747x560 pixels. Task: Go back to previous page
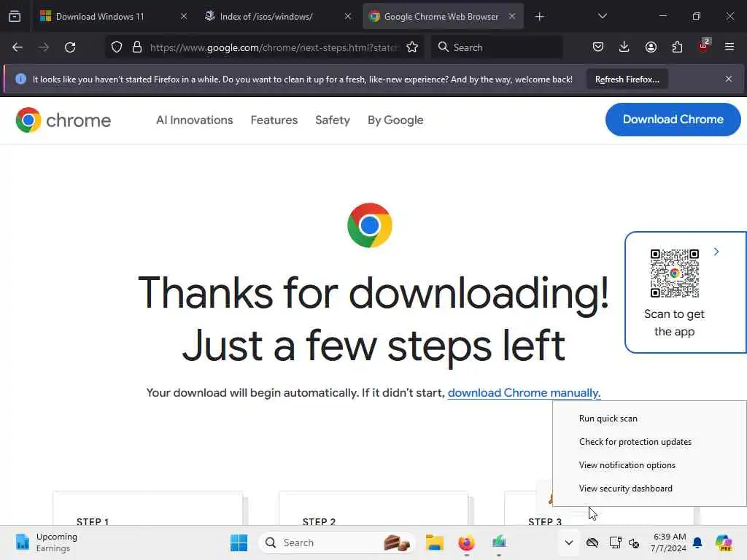coord(18,47)
